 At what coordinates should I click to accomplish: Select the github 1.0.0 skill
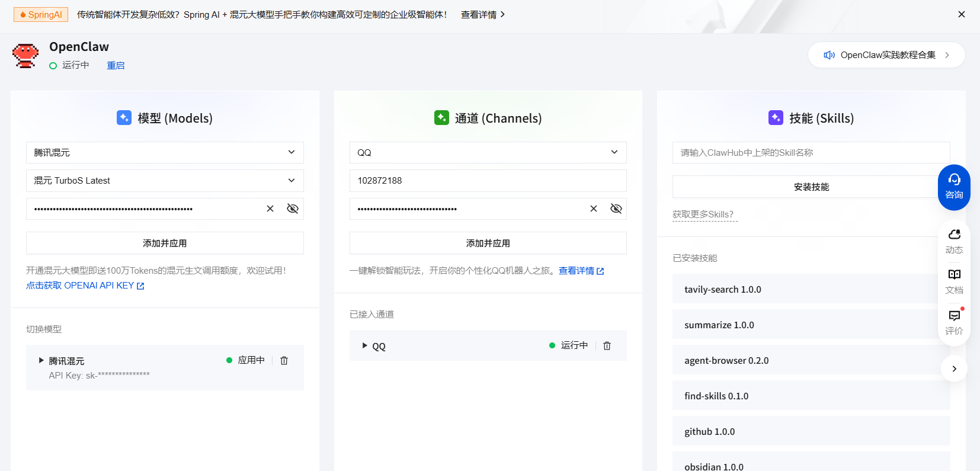811,431
